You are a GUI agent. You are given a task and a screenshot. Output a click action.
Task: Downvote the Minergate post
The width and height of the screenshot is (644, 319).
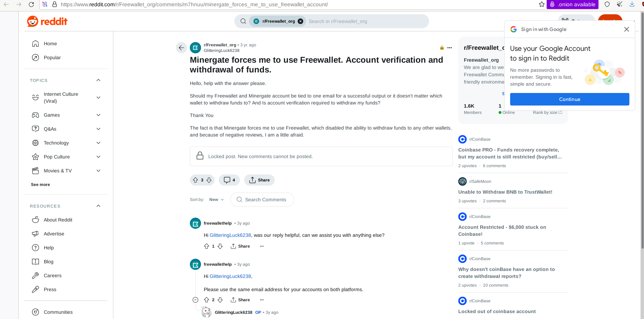[209, 180]
